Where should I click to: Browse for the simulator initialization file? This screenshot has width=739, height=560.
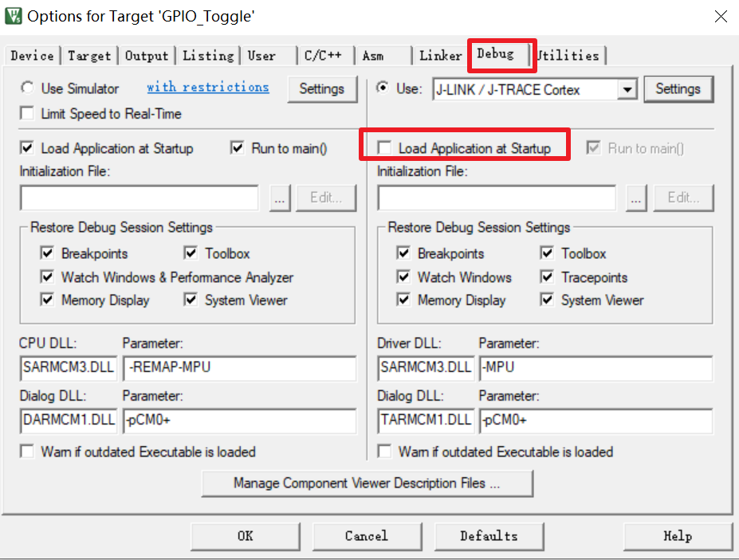tap(280, 198)
